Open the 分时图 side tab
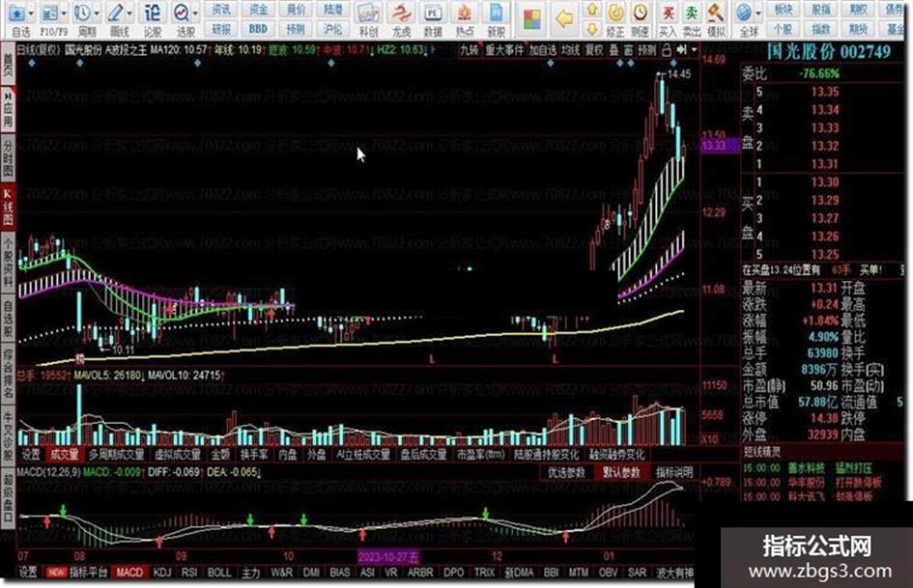913x588 pixels. pos(8,157)
